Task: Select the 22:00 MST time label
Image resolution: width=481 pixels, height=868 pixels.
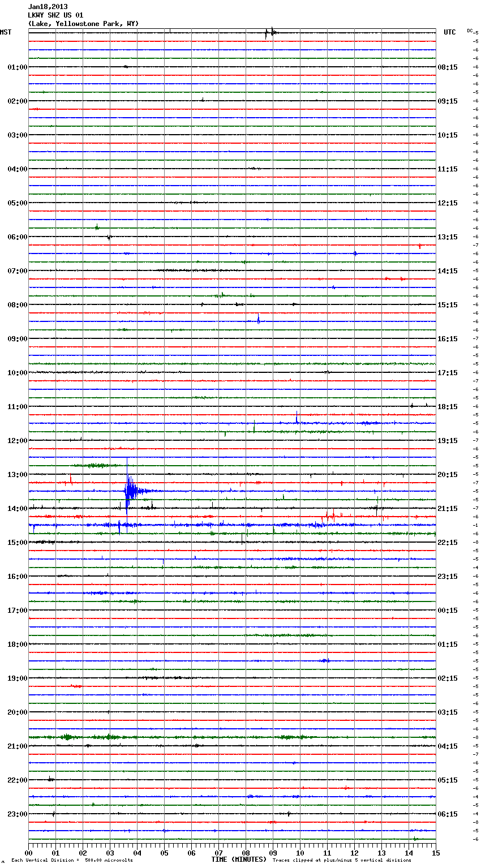Action: coord(18,780)
